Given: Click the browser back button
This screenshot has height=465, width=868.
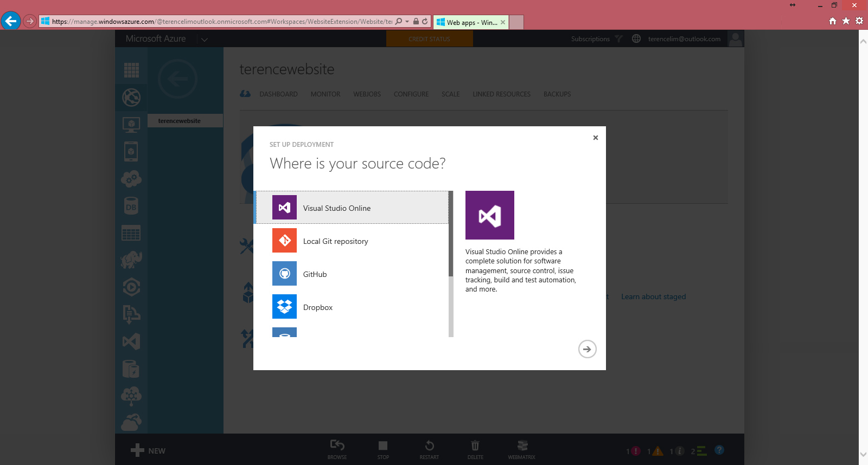Looking at the screenshot, I should 10,21.
